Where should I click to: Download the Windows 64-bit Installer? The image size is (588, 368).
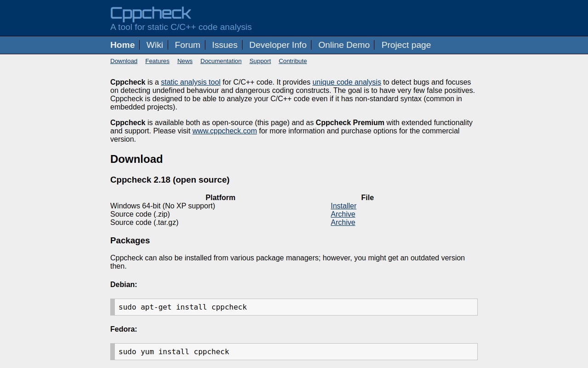pyautogui.click(x=343, y=206)
